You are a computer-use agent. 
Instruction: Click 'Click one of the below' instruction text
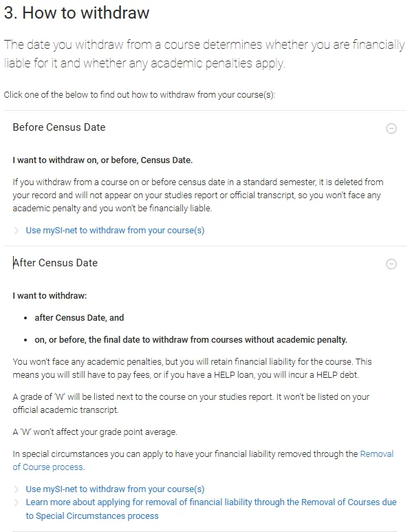point(140,95)
